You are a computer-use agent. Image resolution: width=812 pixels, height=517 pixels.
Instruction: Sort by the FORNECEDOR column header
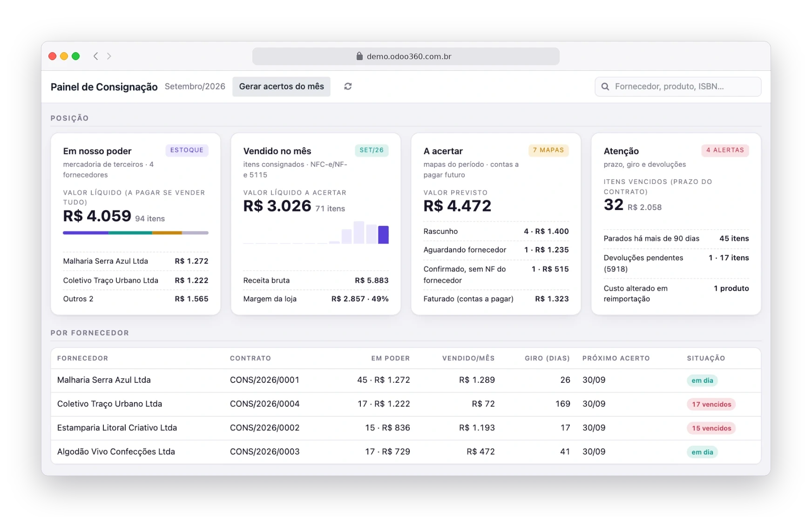pyautogui.click(x=82, y=358)
